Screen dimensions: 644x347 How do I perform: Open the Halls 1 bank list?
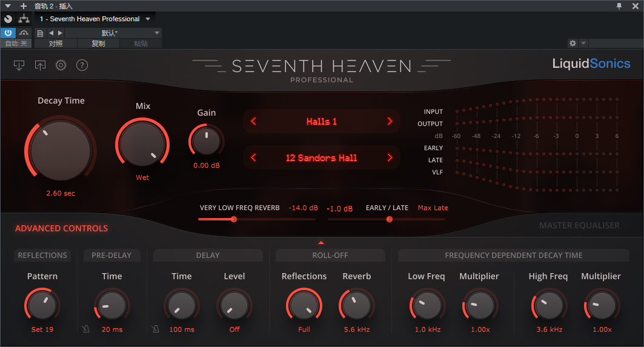[322, 122]
